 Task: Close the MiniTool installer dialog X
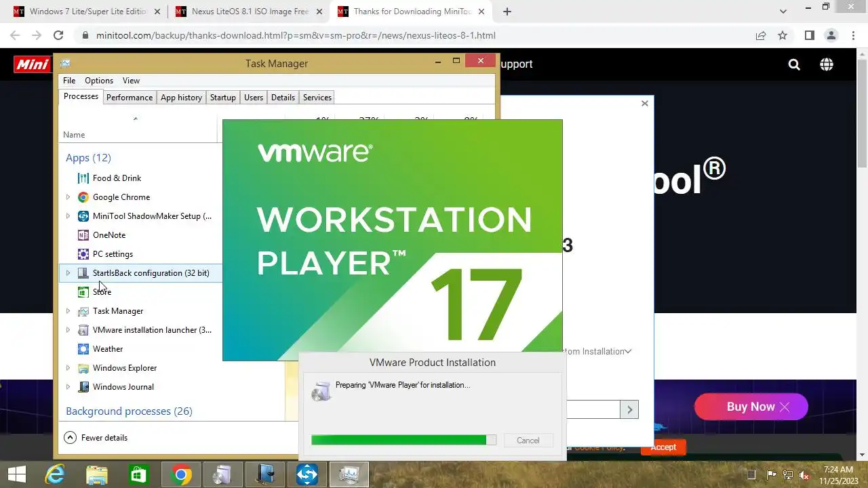(645, 103)
